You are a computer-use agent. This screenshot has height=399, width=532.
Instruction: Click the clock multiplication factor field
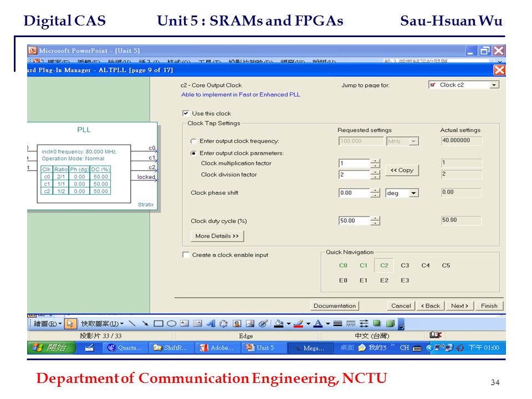[354, 163]
